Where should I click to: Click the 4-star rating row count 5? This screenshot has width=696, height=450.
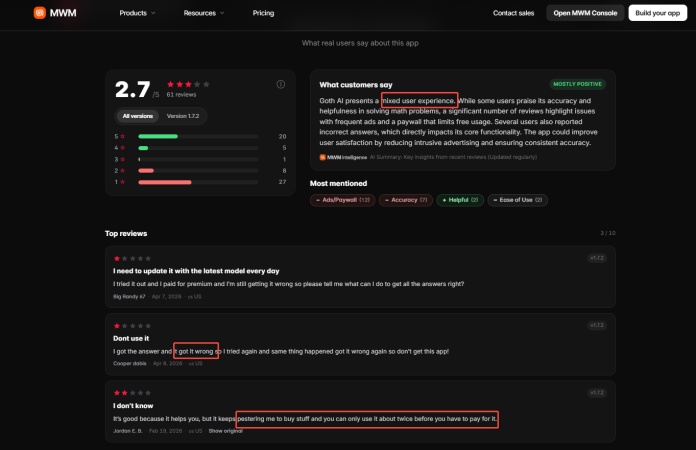coord(284,148)
